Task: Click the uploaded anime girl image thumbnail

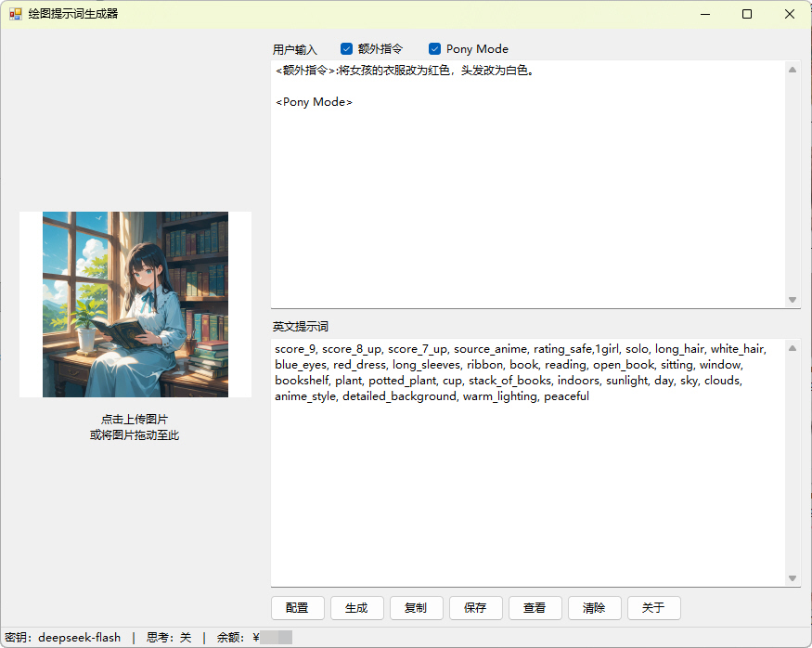Action: [x=135, y=305]
